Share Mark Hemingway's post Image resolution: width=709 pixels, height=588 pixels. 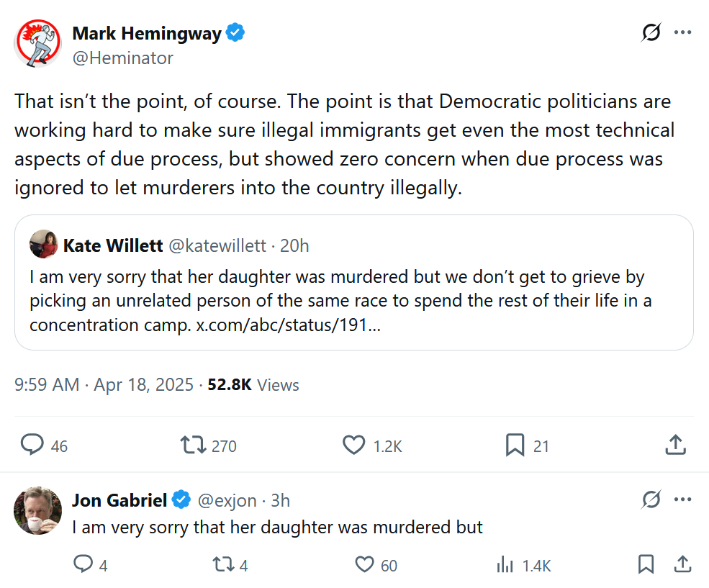click(675, 445)
